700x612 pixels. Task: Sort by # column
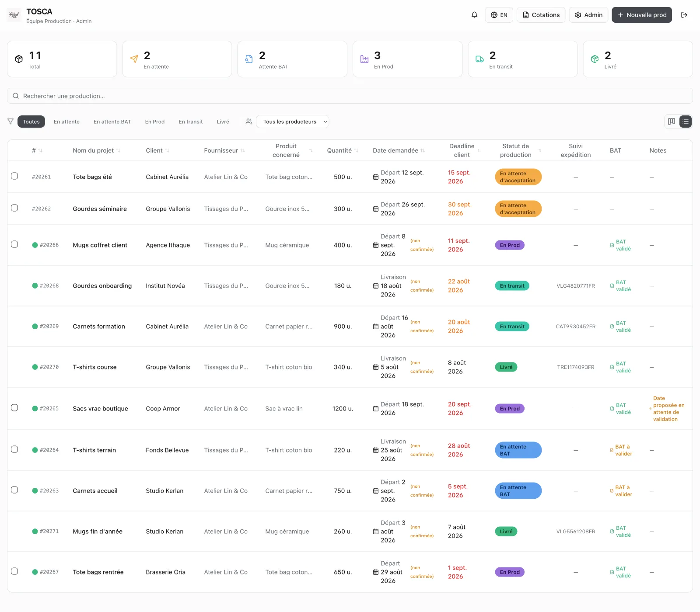pos(37,150)
